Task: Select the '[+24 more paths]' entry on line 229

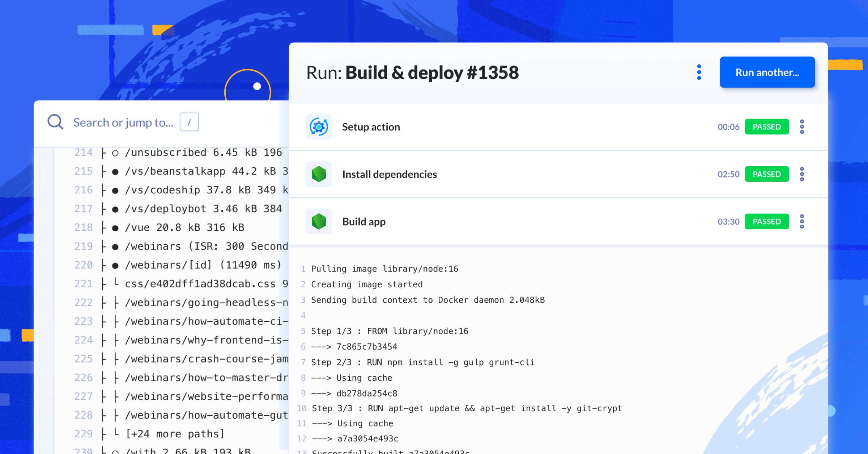Action: click(175, 433)
